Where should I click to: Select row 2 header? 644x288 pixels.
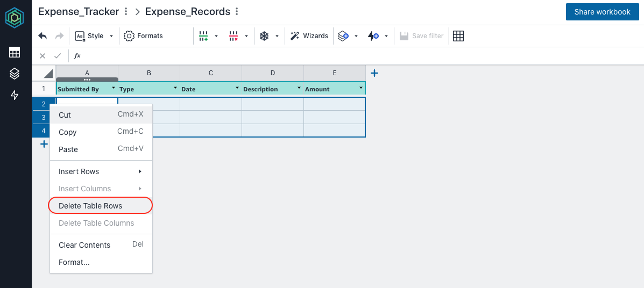coord(44,104)
